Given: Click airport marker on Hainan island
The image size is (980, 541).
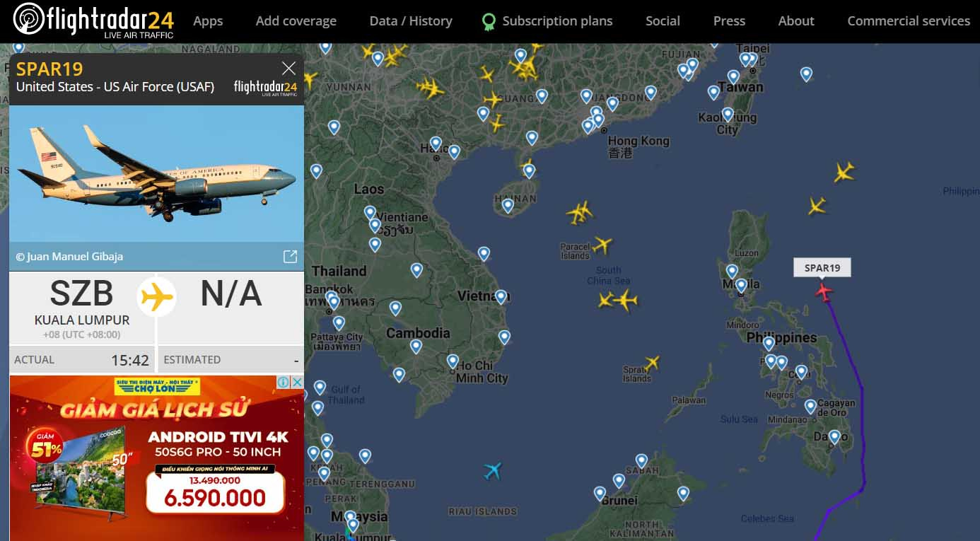Looking at the screenshot, I should (x=508, y=206).
